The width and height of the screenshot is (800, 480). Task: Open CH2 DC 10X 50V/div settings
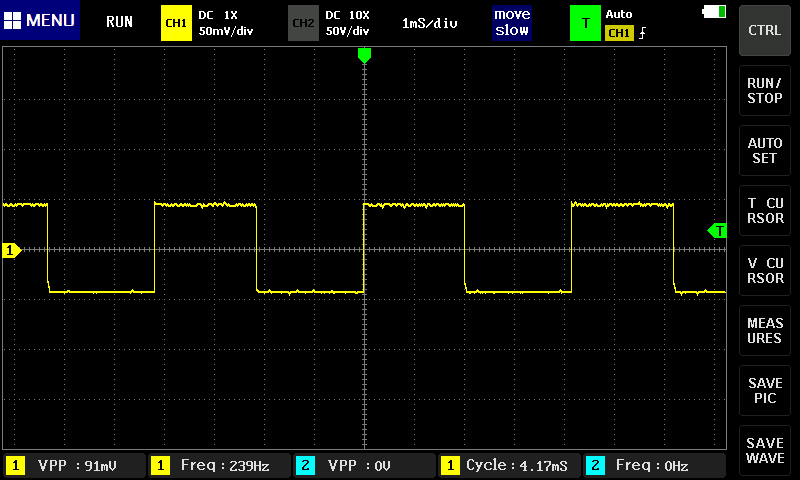pyautogui.click(x=347, y=23)
